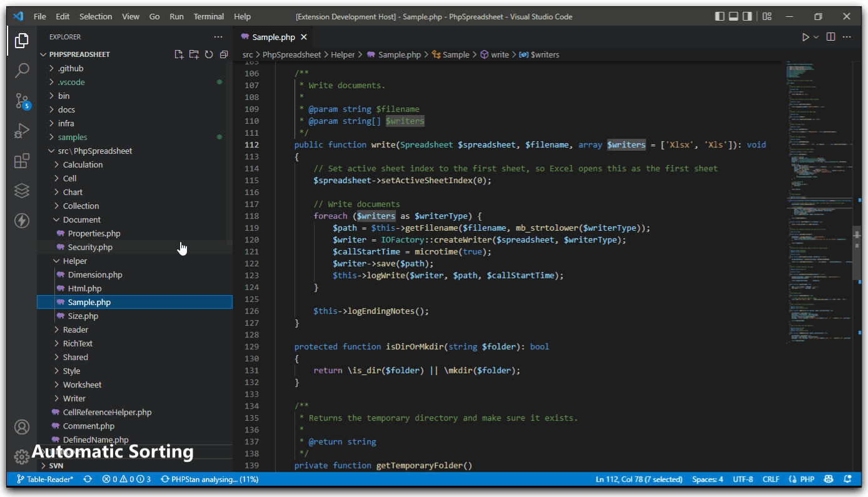The width and height of the screenshot is (868, 497).
Task: Collapse the Helper folder
Action: pyautogui.click(x=134, y=261)
